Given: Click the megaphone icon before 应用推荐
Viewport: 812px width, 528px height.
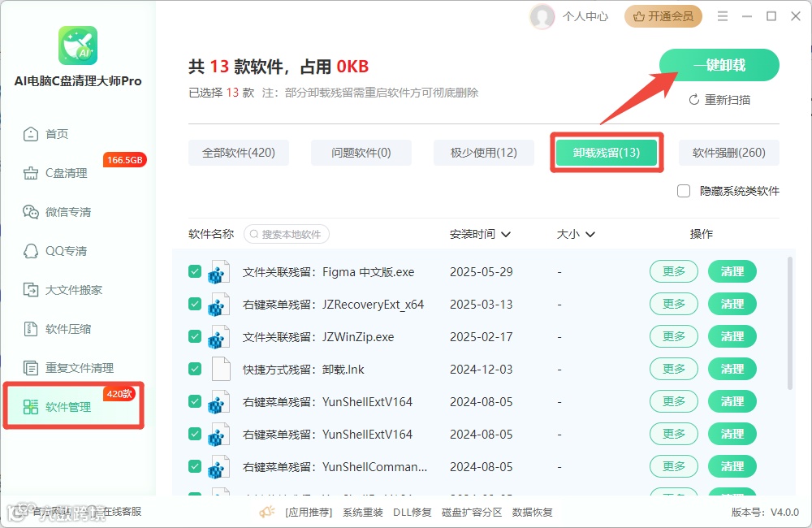Looking at the screenshot, I should coord(267,512).
